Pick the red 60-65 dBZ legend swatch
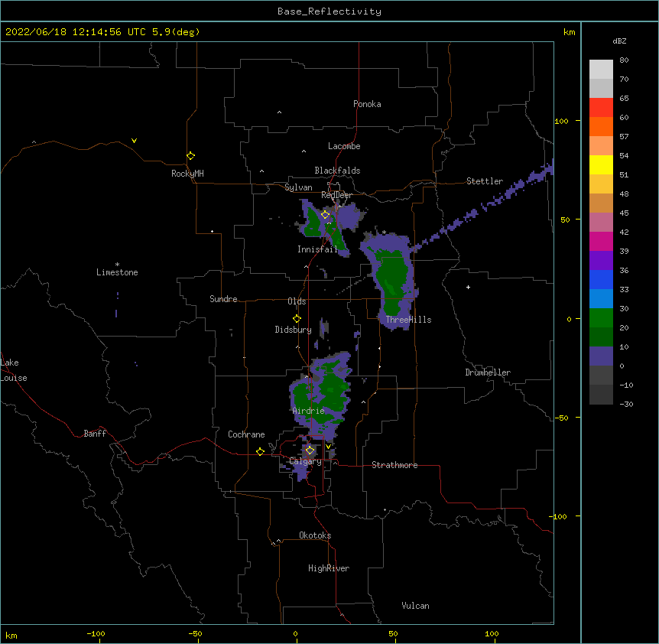 tap(601, 108)
